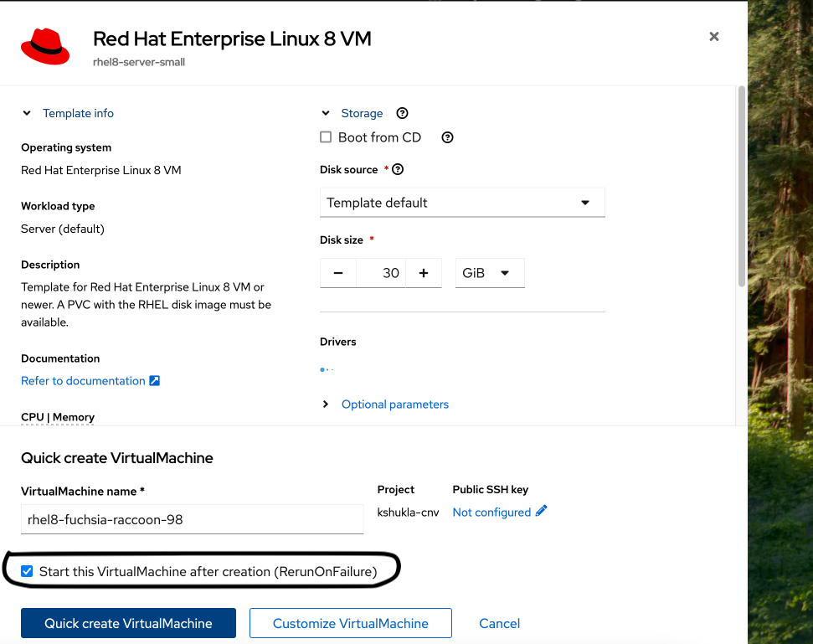Click the VirtualMachine name input field
The height and width of the screenshot is (644, 813).
pos(192,519)
